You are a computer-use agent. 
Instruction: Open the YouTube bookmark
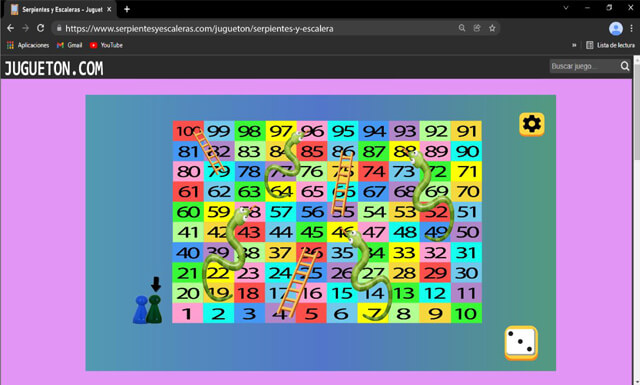[x=106, y=45]
